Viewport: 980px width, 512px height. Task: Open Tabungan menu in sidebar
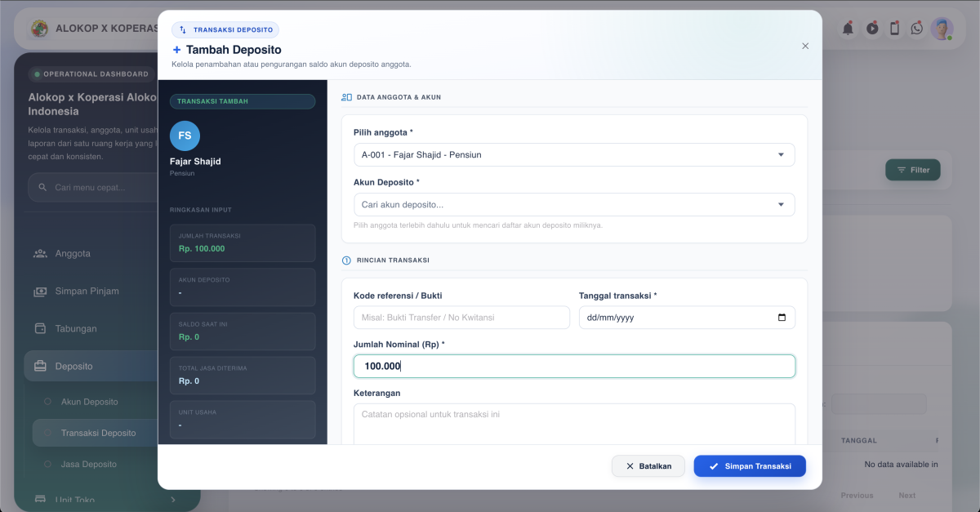pyautogui.click(x=76, y=328)
